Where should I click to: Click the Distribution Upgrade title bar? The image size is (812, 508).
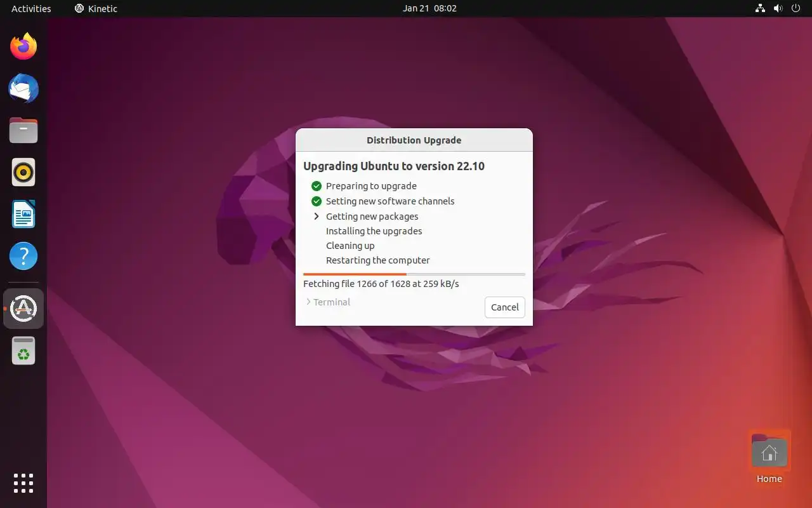tap(414, 140)
